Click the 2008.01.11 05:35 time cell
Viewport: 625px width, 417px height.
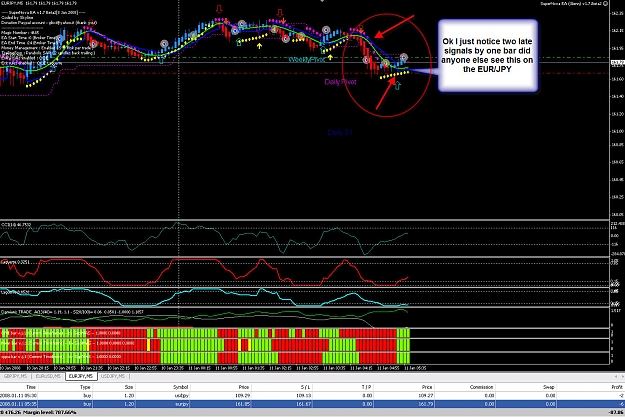(x=18, y=404)
